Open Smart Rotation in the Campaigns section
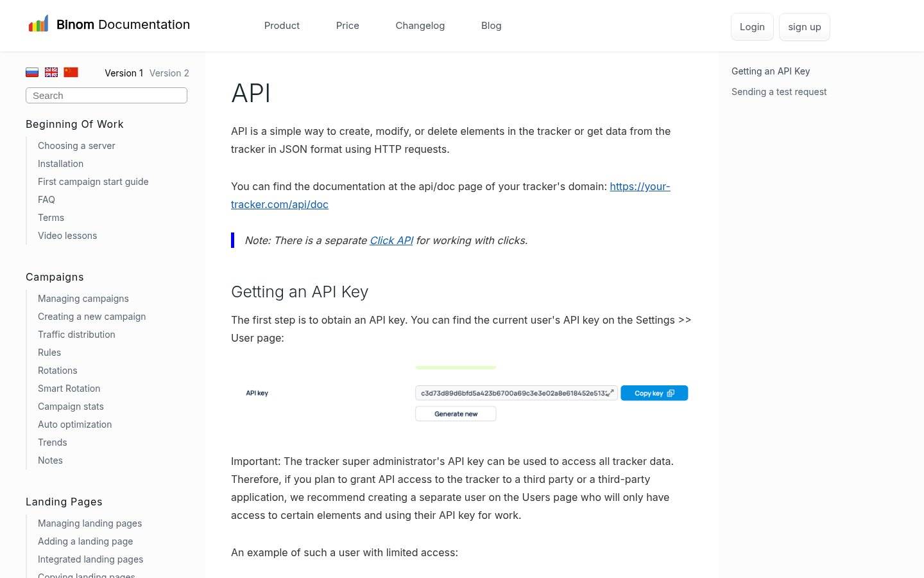924x578 pixels. (x=69, y=389)
